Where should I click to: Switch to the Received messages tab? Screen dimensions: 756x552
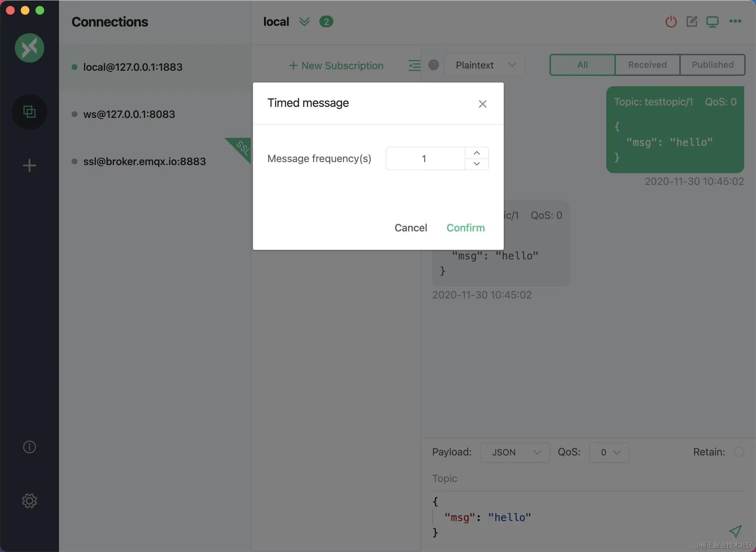[x=647, y=65]
